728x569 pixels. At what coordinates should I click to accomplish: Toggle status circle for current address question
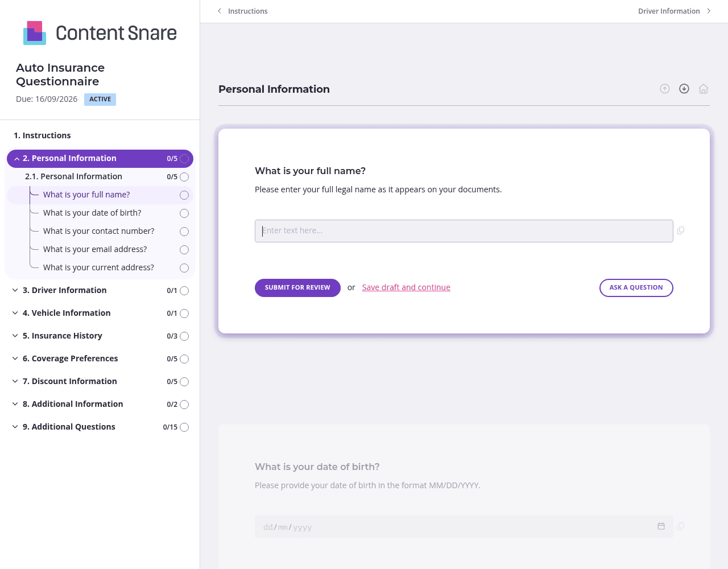(184, 268)
